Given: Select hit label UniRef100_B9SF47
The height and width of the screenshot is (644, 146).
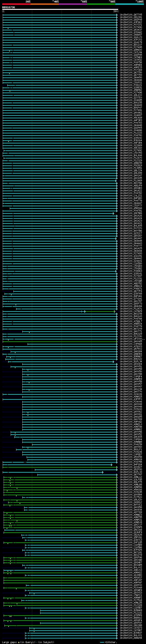Looking at the screenshot, I should tap(131, 108).
